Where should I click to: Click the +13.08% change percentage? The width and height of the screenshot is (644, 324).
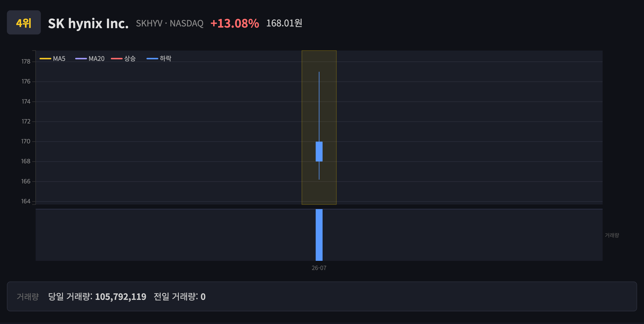coord(234,24)
